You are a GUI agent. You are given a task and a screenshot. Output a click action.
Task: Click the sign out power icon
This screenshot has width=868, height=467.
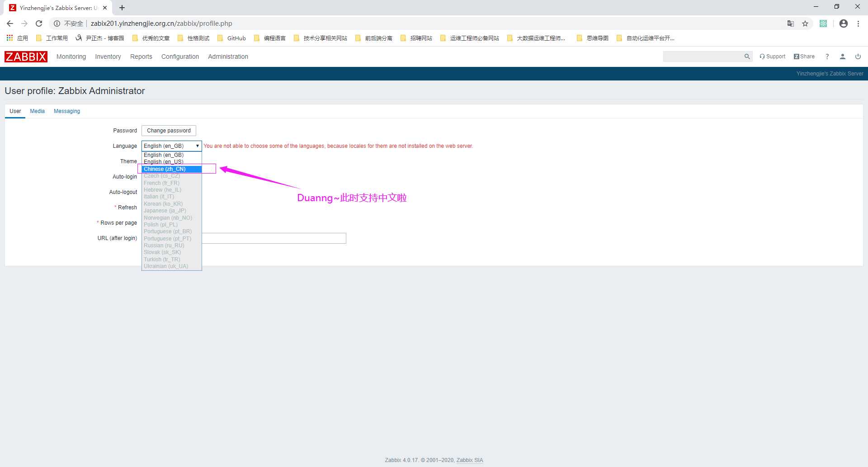858,57
